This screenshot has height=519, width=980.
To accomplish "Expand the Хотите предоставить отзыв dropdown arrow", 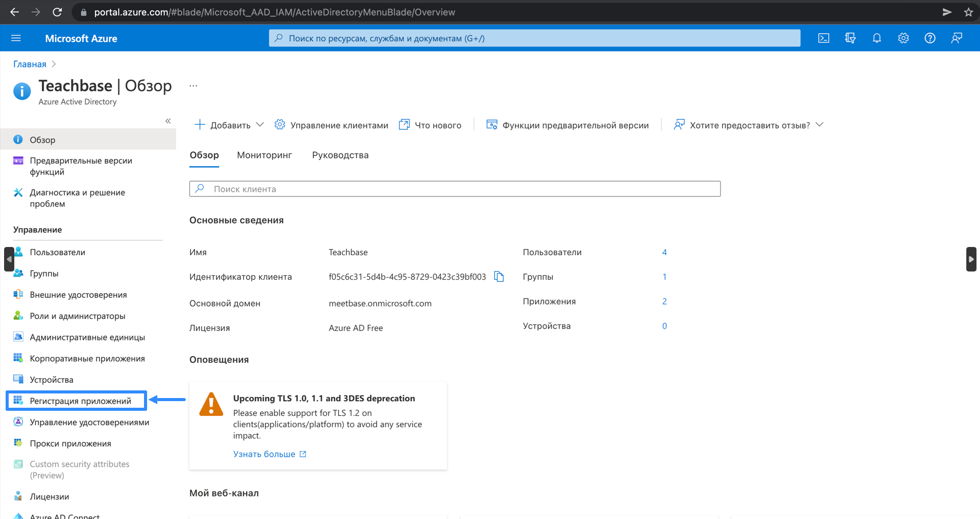I will (x=820, y=125).
